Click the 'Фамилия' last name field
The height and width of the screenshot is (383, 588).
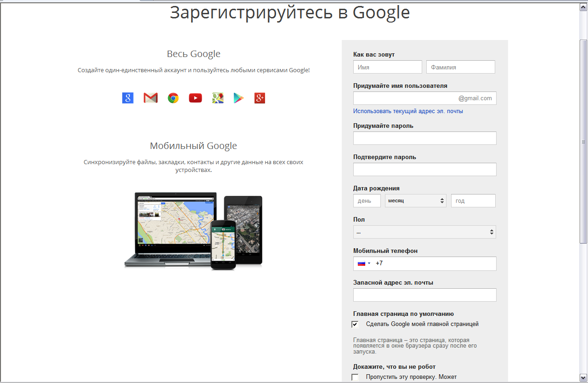pos(460,67)
